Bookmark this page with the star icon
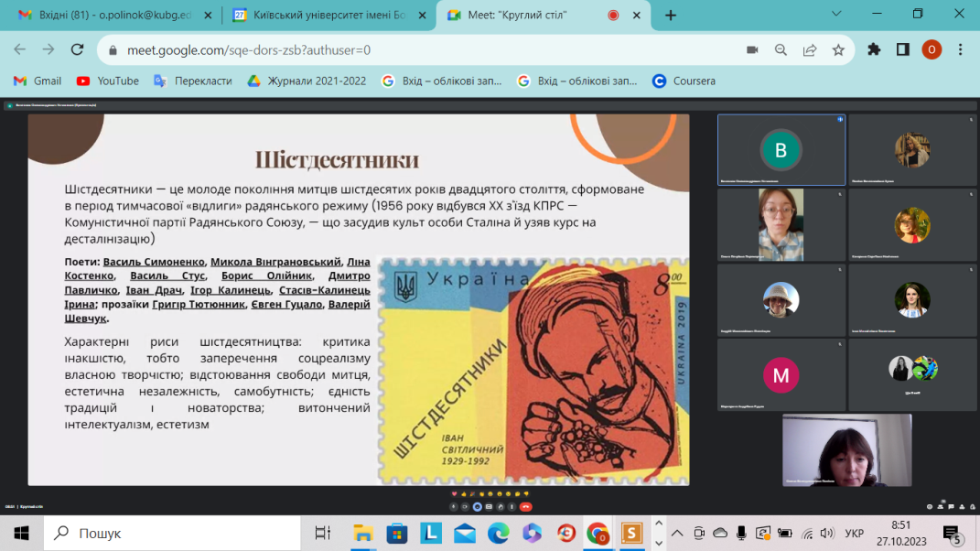The image size is (980, 551). coord(838,49)
